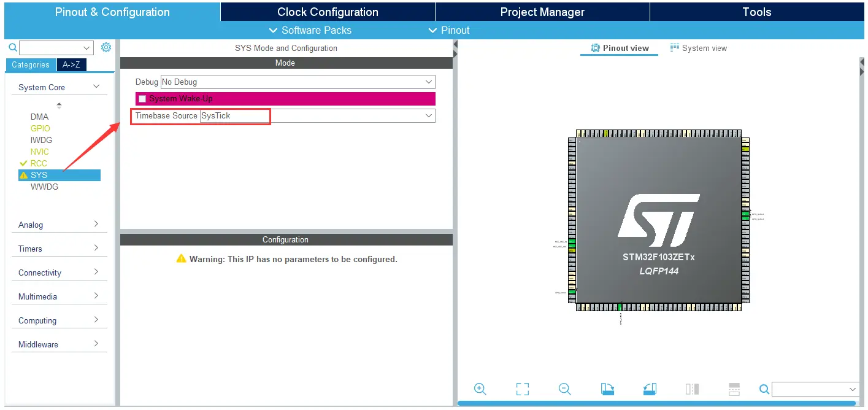
Task: Switch to Clock Configuration tab
Action: pyautogui.click(x=328, y=12)
